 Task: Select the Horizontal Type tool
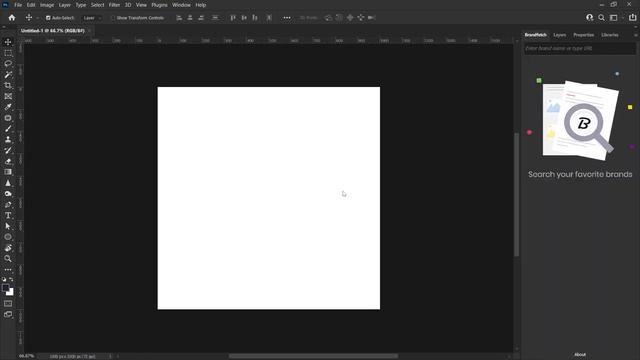[x=8, y=215]
